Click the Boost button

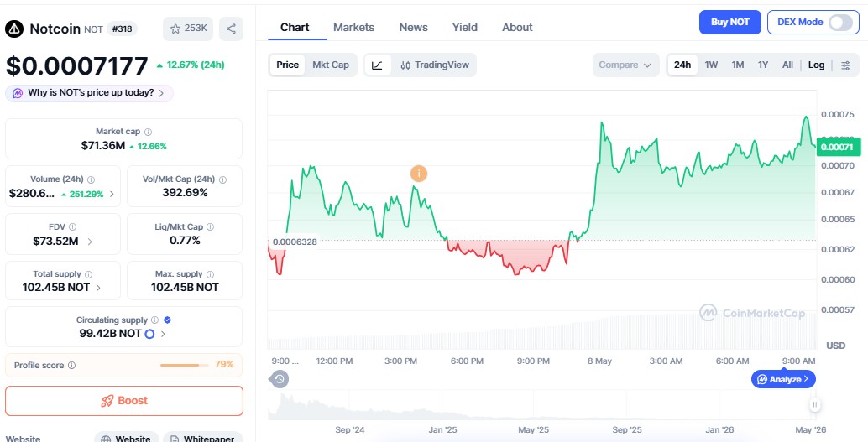(x=124, y=401)
